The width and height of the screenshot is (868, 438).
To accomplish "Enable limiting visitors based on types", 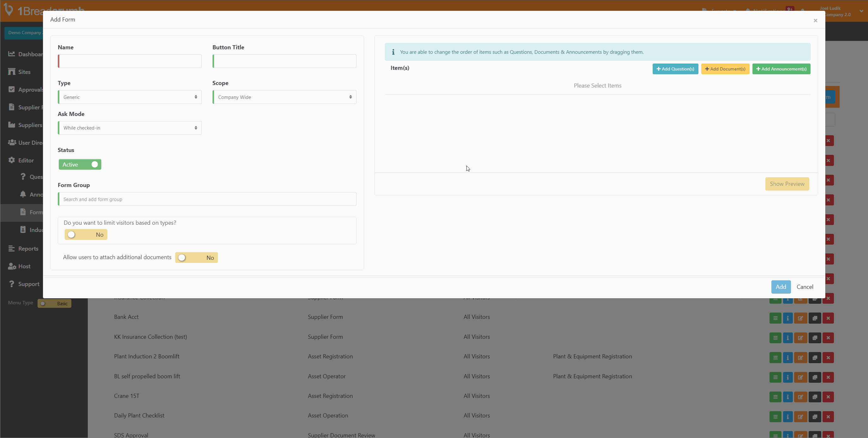I will coord(86,234).
